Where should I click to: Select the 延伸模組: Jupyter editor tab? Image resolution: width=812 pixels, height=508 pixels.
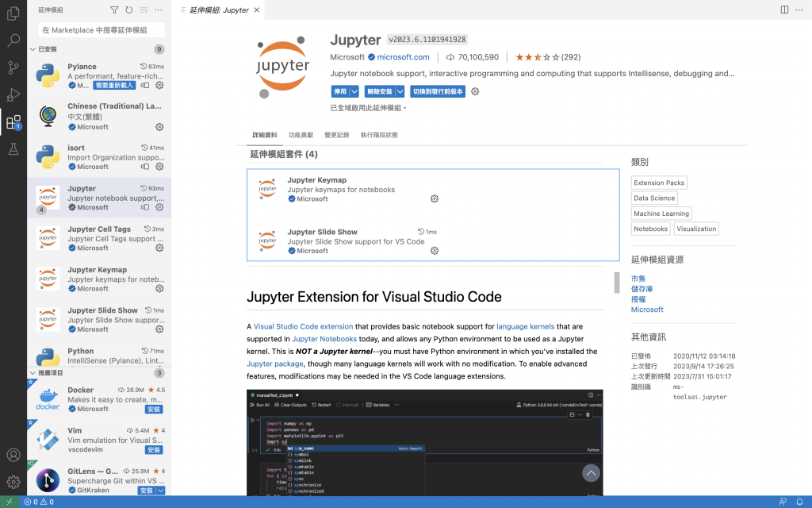(219, 10)
